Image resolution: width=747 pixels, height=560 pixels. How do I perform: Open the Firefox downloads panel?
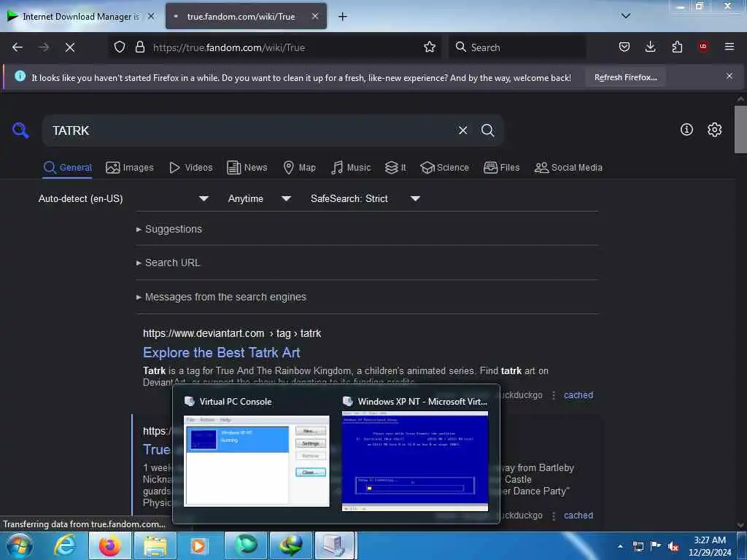pos(650,47)
